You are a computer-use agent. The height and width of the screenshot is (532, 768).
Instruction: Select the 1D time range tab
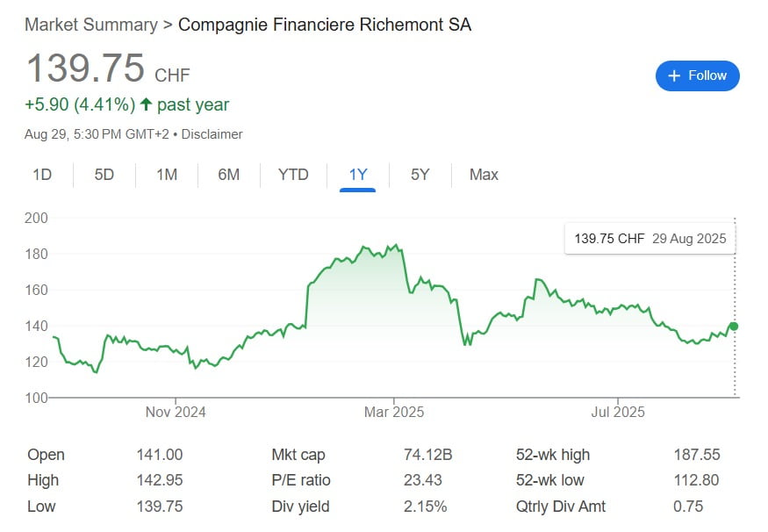42,175
